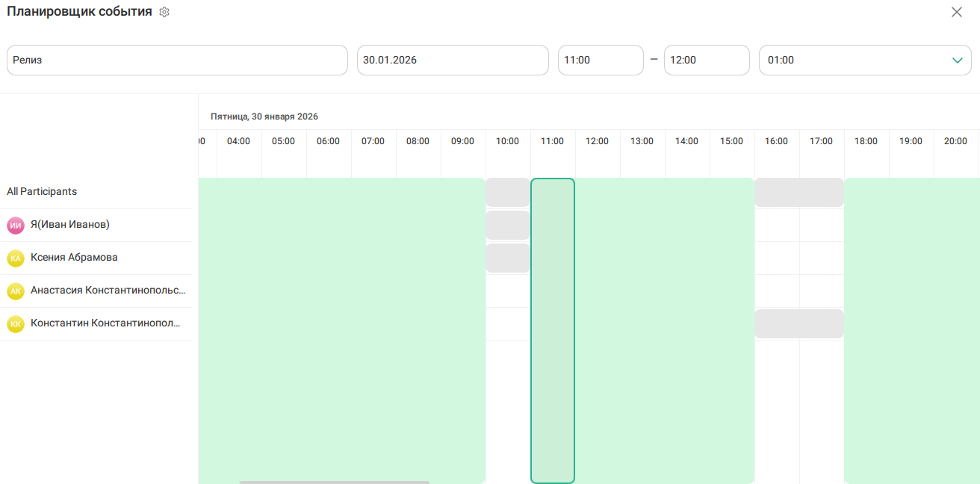The width and height of the screenshot is (980, 484).
Task: Select the All Participants row label
Action: coord(42,191)
